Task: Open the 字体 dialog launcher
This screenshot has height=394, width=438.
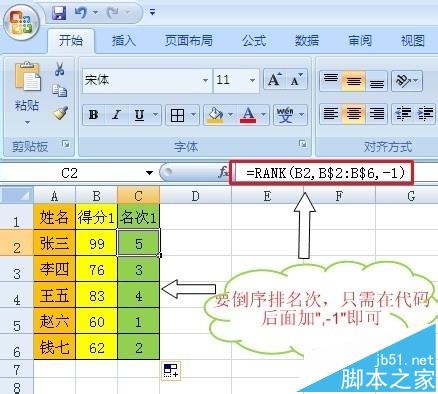Action: point(303,144)
